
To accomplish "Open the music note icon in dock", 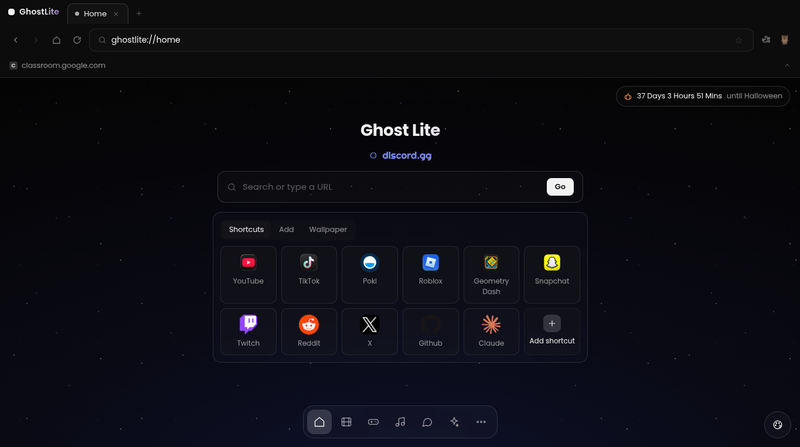I will coord(401,422).
